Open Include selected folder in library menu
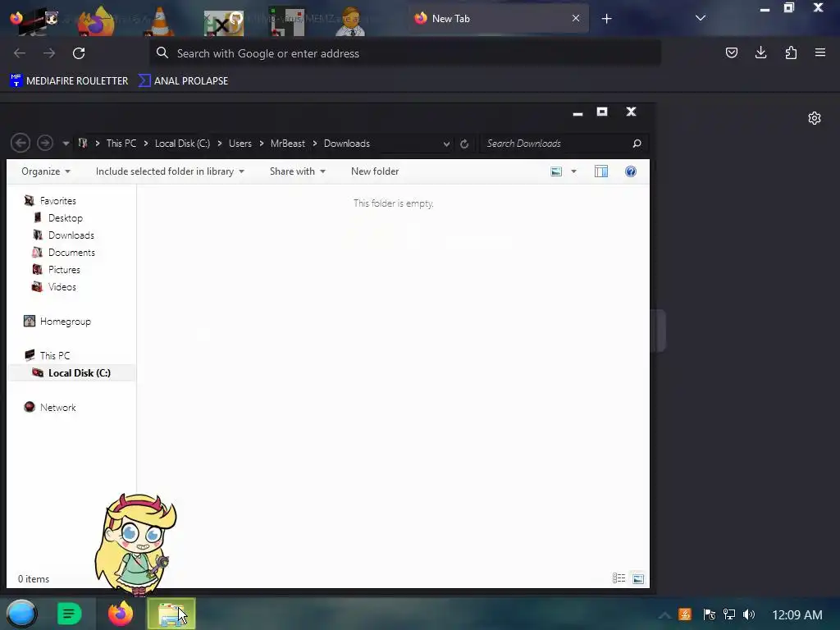 170,171
